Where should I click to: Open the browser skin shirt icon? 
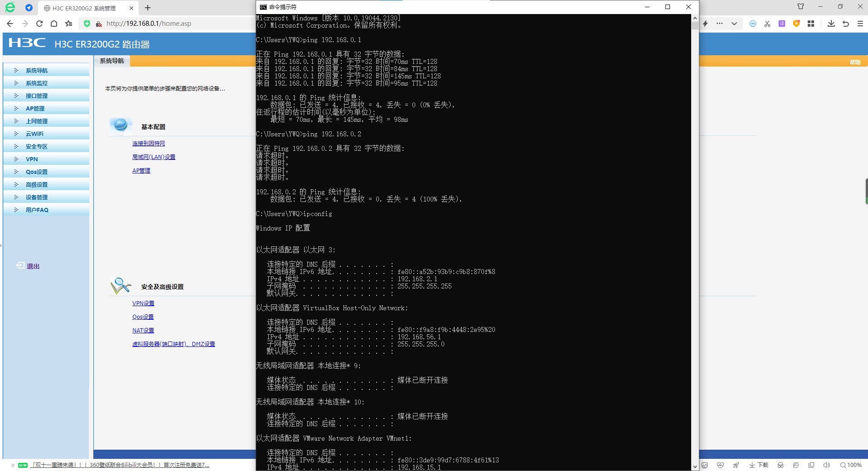(x=801, y=6)
